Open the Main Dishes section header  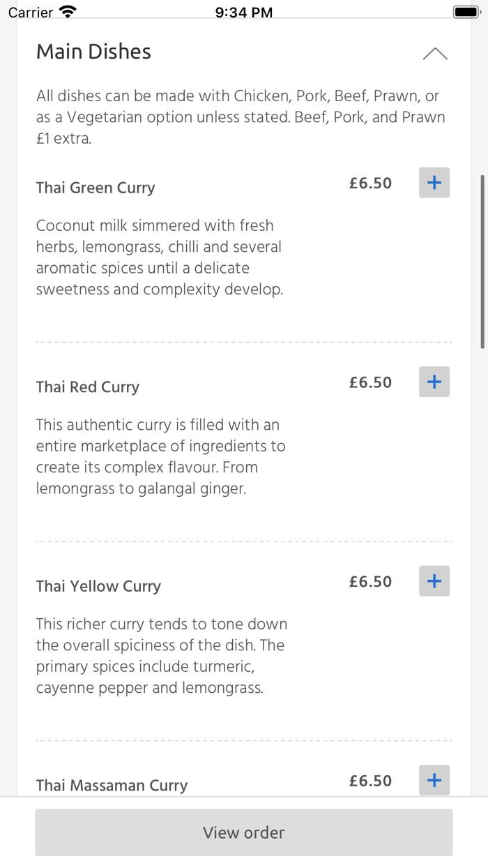pyautogui.click(x=93, y=51)
